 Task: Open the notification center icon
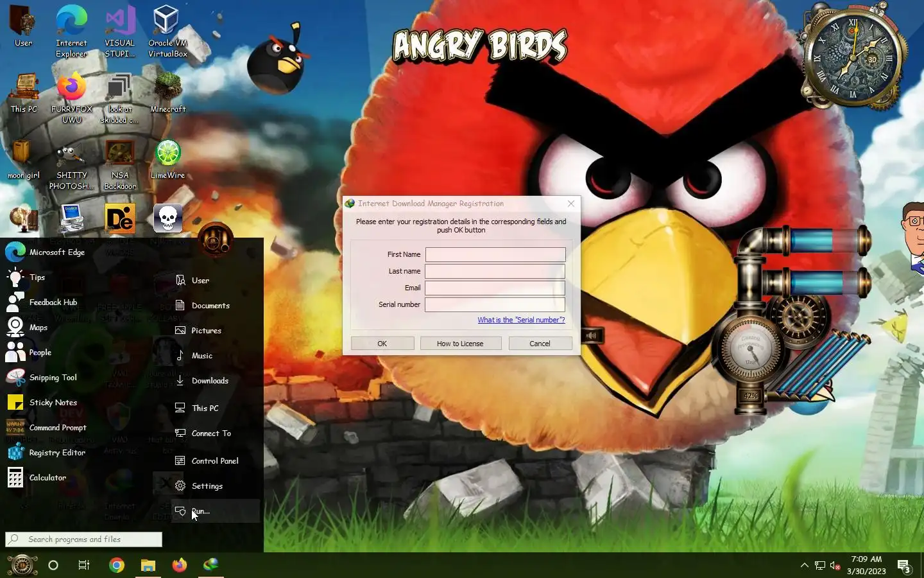pyautogui.click(x=904, y=566)
